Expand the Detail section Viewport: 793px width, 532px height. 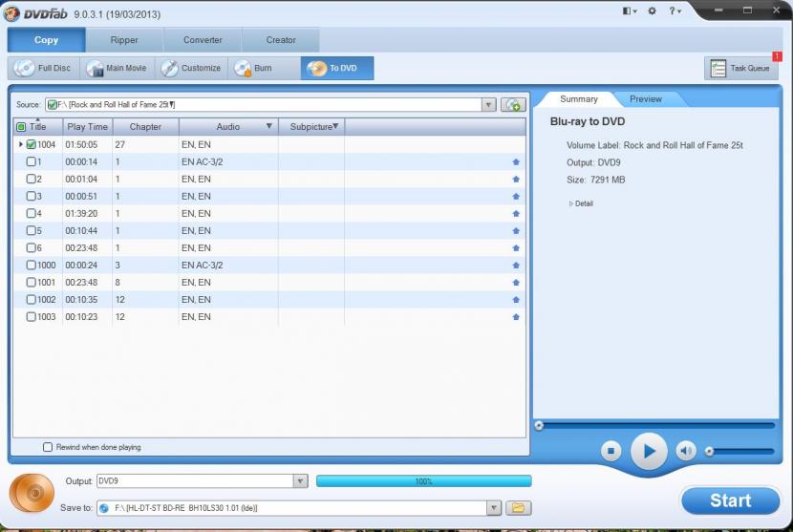point(581,203)
